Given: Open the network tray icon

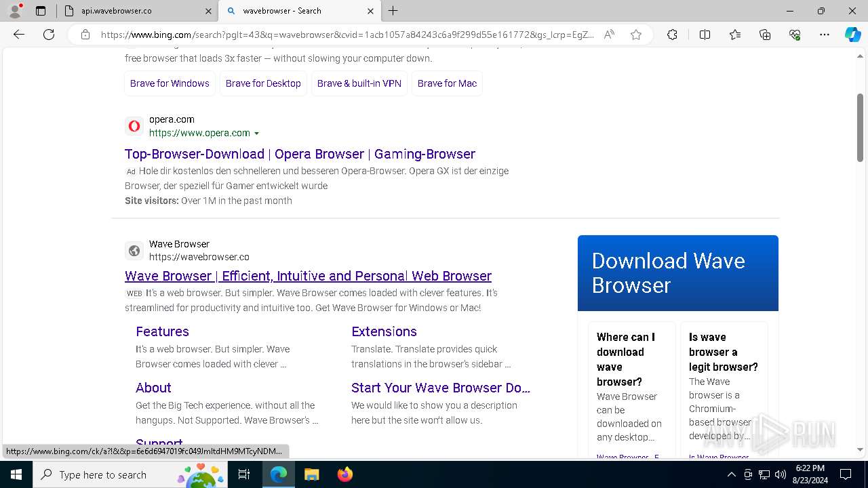Looking at the screenshot, I should [x=764, y=474].
